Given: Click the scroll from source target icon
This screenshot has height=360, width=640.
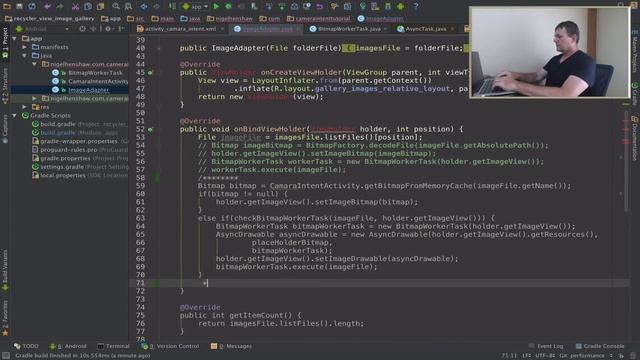Looking at the screenshot, I should pos(82,29).
